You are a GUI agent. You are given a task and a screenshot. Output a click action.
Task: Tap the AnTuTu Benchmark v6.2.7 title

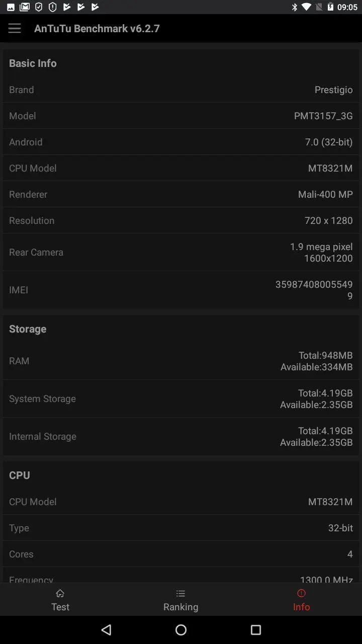click(97, 28)
